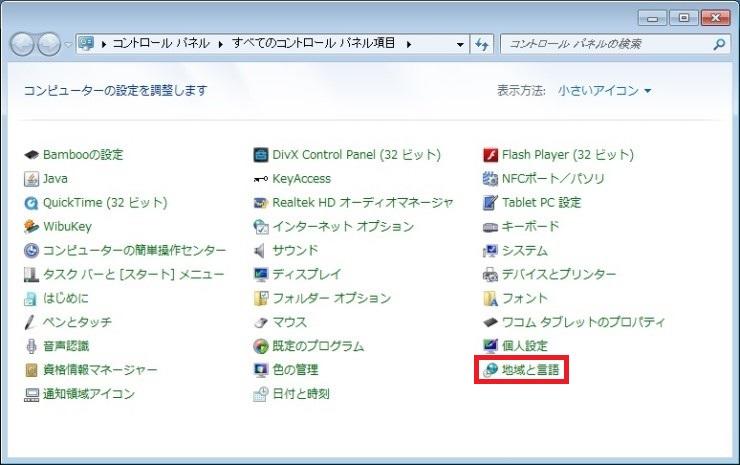
Task: Click the WibuKey icon
Action: click(31, 227)
